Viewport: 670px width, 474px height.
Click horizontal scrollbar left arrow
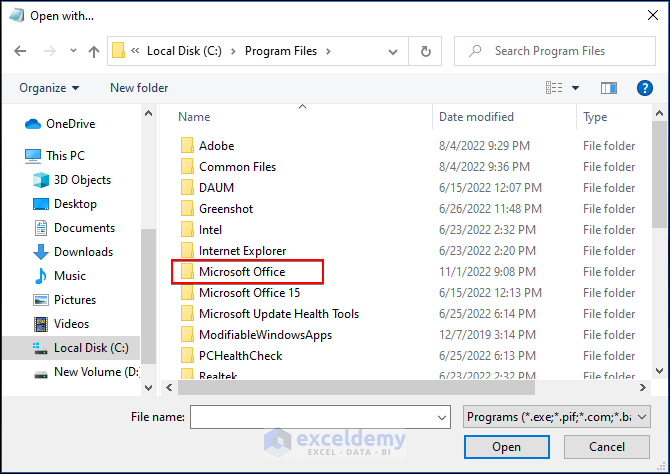click(169, 388)
